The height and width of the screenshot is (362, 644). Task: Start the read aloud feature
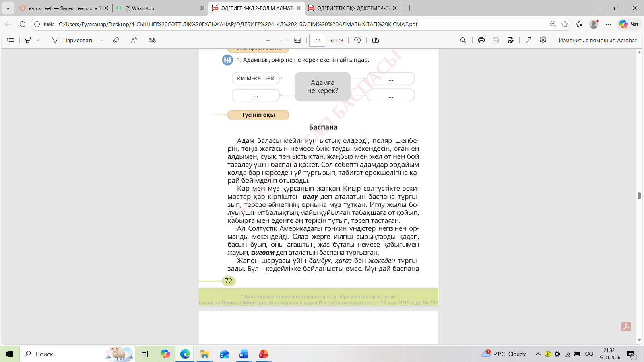tap(134, 40)
